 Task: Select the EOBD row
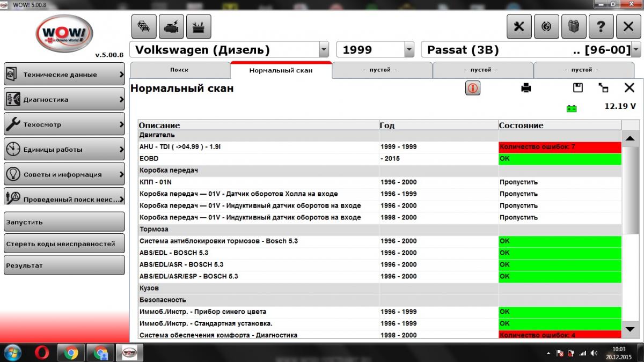click(x=380, y=159)
